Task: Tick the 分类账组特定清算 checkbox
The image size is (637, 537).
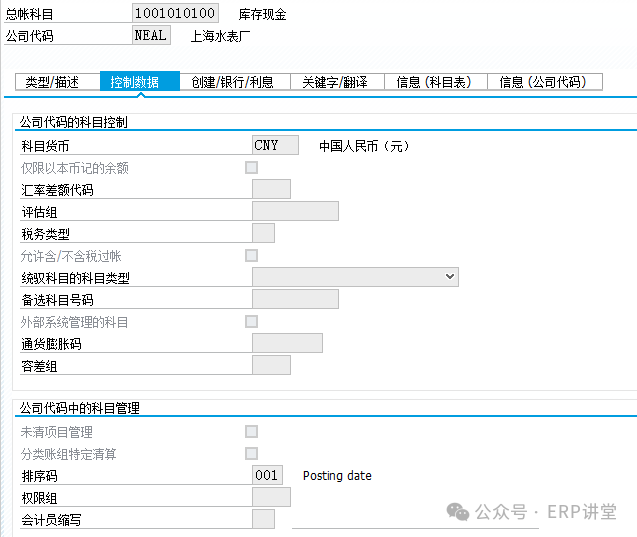Action: [251, 454]
